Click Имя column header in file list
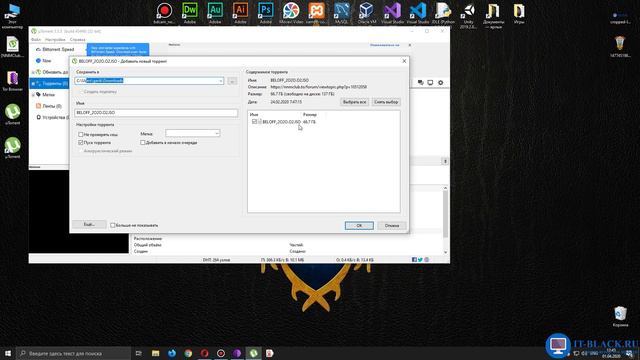 275,115
